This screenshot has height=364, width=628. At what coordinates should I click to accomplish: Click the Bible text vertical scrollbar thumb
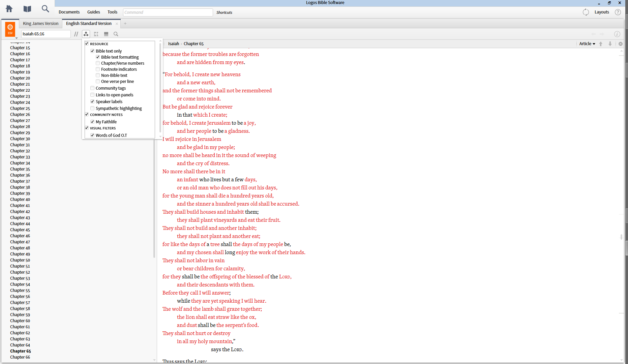click(x=621, y=237)
